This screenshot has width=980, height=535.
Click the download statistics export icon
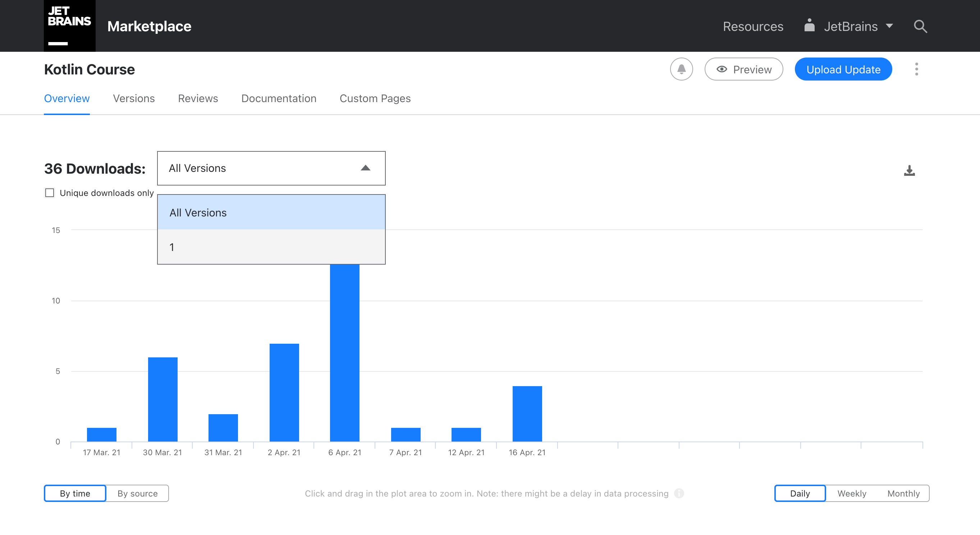pyautogui.click(x=909, y=170)
